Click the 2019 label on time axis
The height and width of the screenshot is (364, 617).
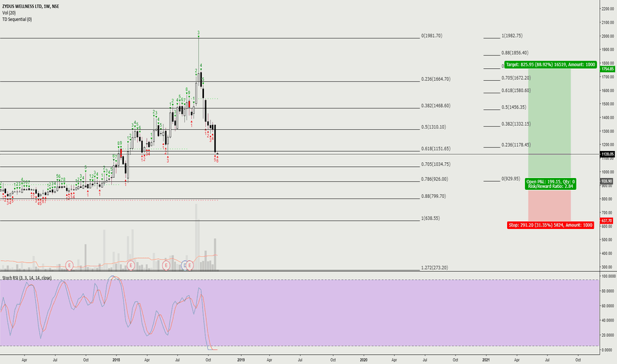click(241, 359)
